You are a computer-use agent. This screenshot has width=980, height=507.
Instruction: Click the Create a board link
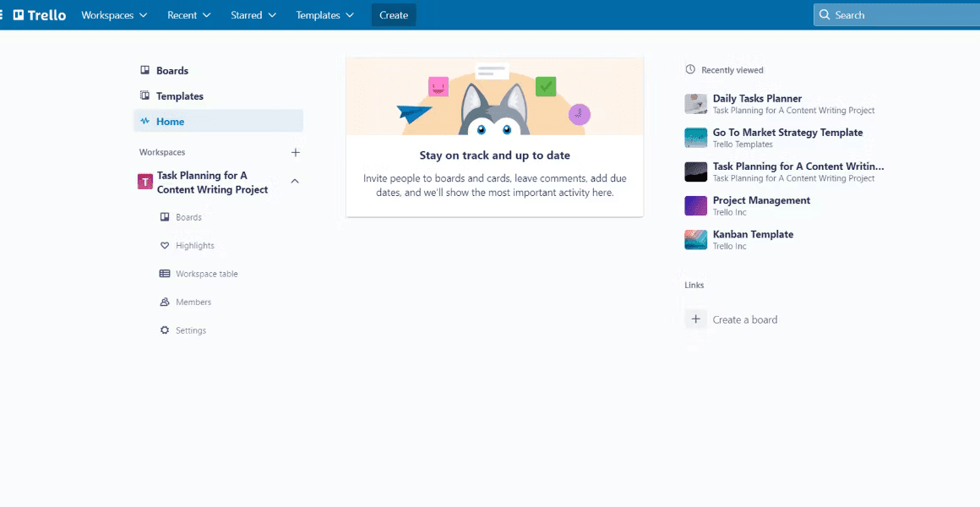[745, 319]
